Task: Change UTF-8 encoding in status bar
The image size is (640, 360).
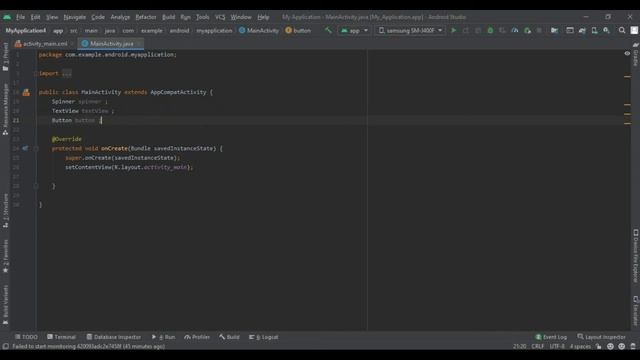Action: pos(557,346)
